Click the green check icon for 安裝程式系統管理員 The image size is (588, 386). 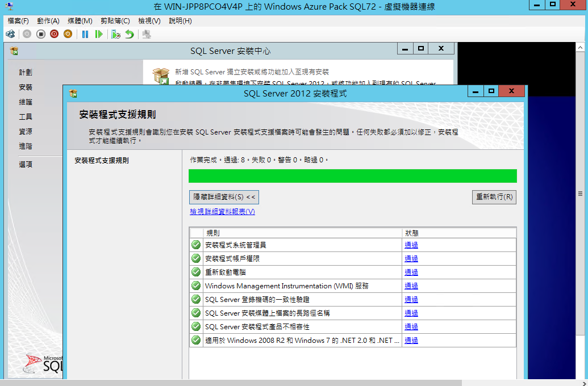196,245
